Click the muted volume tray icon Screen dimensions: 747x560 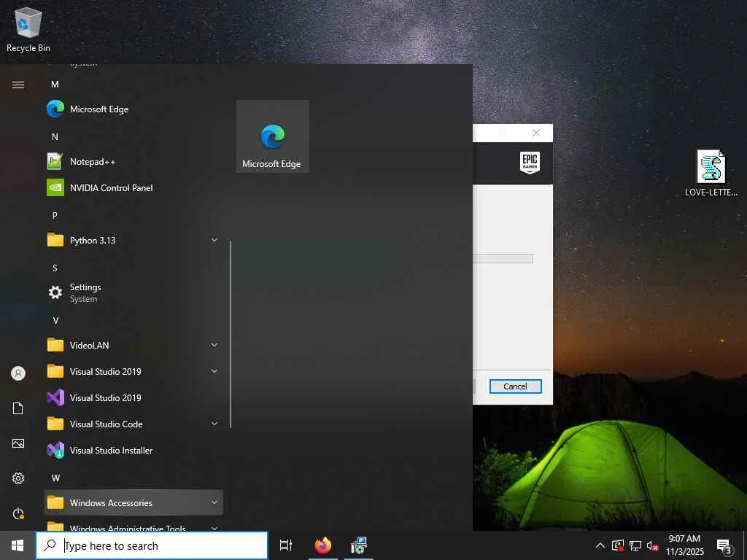[x=653, y=545]
